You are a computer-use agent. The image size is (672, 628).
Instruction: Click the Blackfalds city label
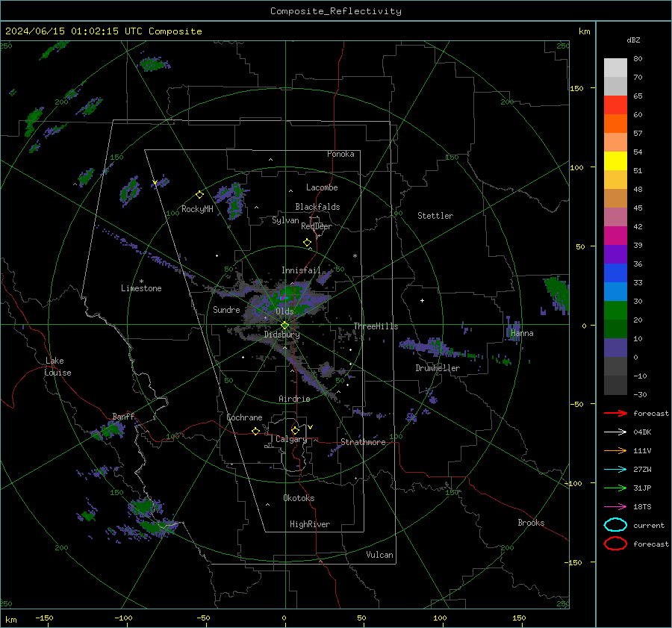pyautogui.click(x=317, y=207)
